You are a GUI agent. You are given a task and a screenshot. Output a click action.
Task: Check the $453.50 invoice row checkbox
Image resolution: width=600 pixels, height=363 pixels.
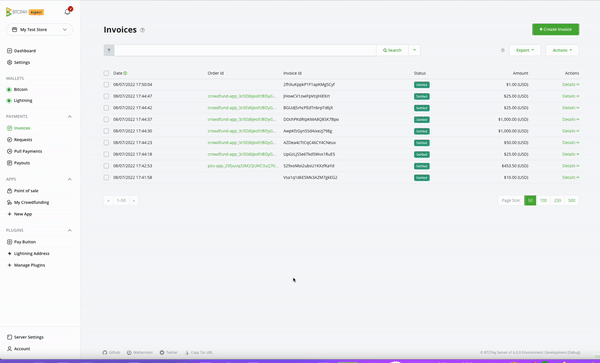click(x=106, y=166)
